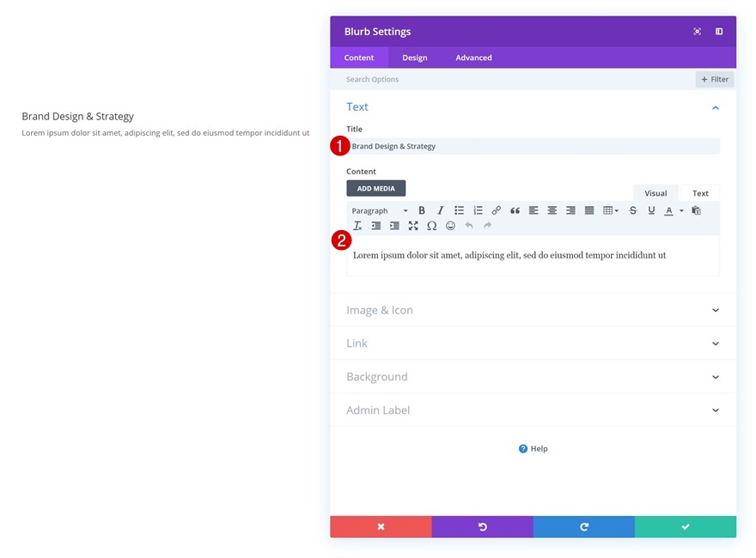Image resolution: width=756 pixels, height=558 pixels.
Task: Click the snap modal sidebar icon
Action: click(x=719, y=31)
